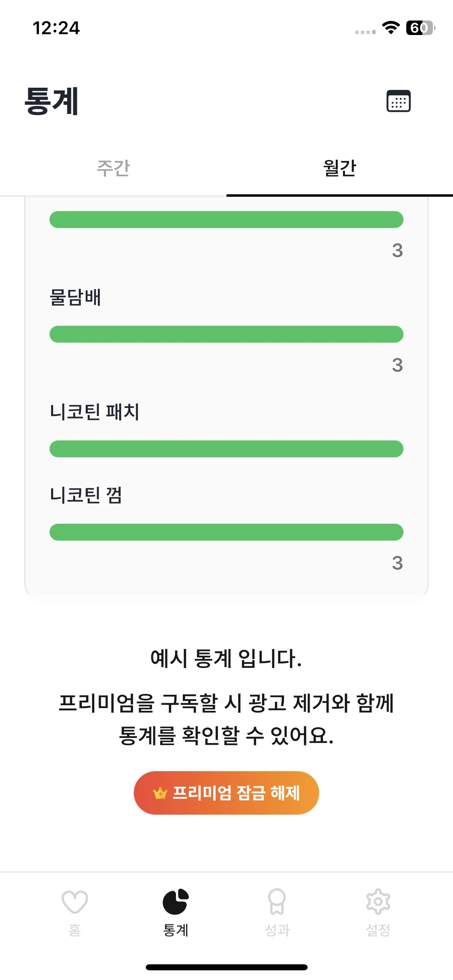Go to Home via heart icon

coord(75,902)
